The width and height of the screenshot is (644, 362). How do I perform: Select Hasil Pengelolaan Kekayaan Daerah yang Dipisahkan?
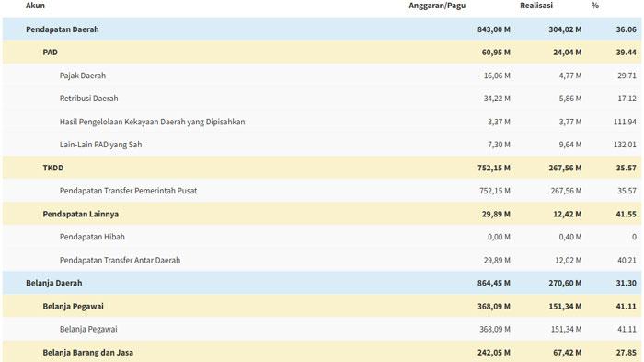[153, 122]
